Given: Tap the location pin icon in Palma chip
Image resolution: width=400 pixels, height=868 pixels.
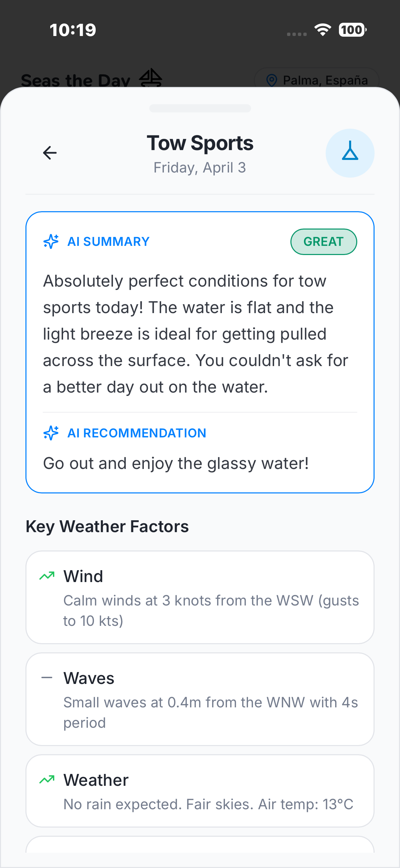Looking at the screenshot, I should [271, 80].
